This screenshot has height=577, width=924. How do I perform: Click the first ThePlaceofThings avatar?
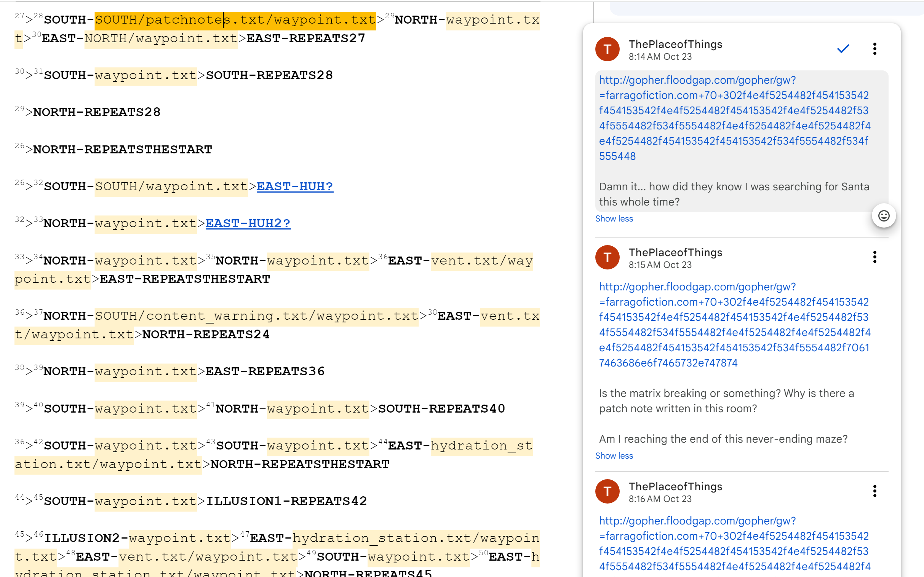(607, 49)
